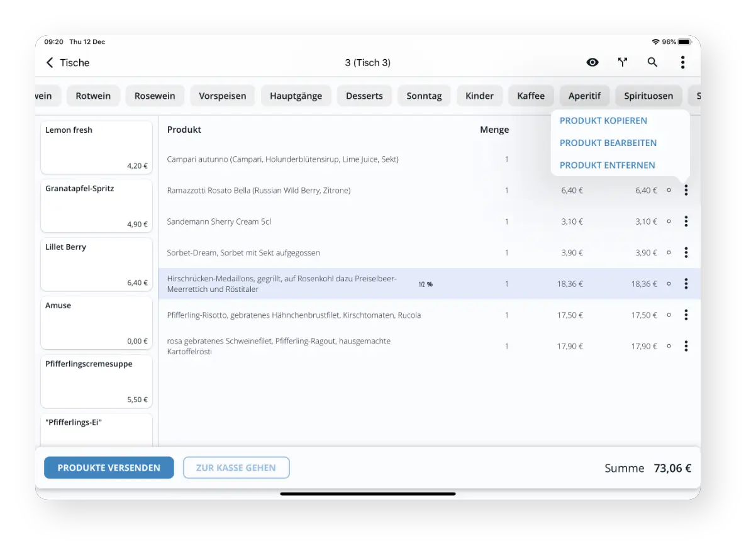Open three-dot menu for Sorbet-Dream row
Viewport: 756px width, 555px height.
pos(686,252)
